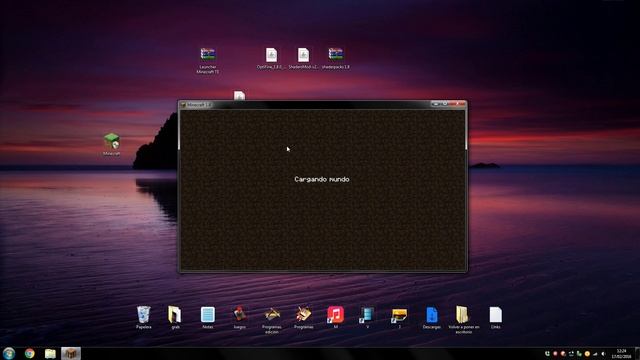Open the shaderpacks archive on desktop

(x=336, y=58)
